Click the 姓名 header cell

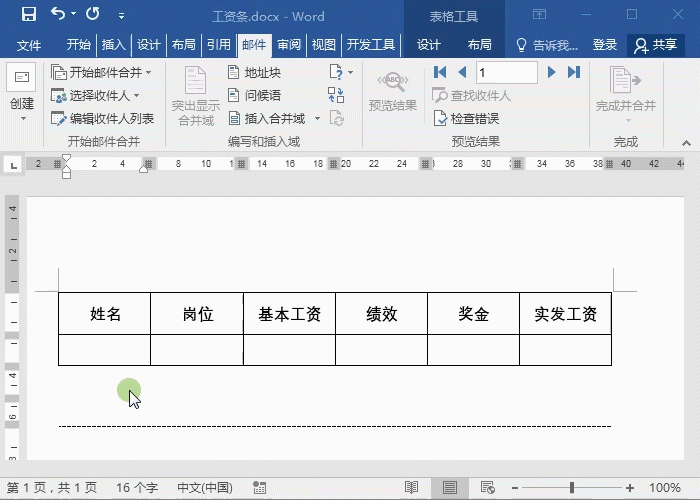point(104,313)
